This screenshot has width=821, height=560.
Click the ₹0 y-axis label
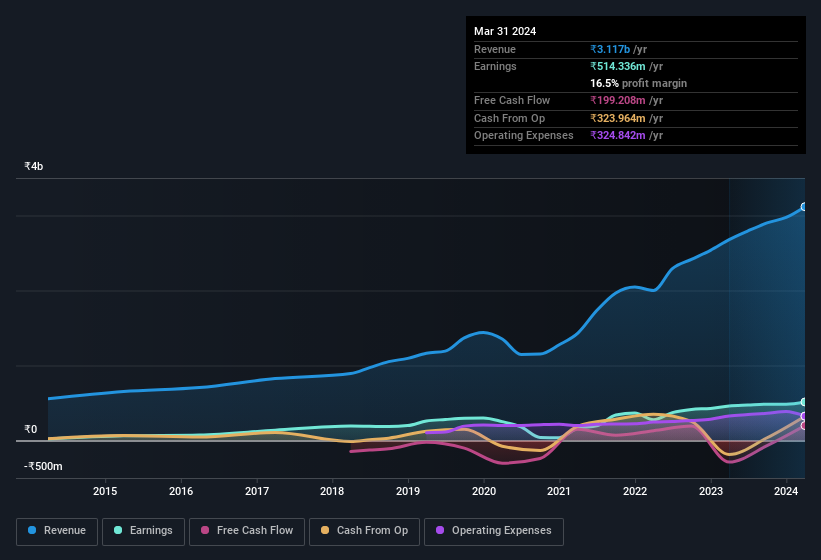point(30,429)
